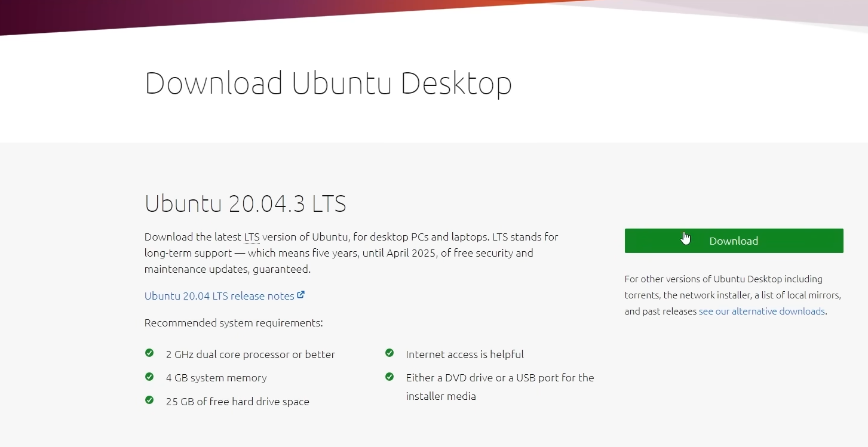
Task: Click the external link icon after release notes
Action: coord(301,295)
